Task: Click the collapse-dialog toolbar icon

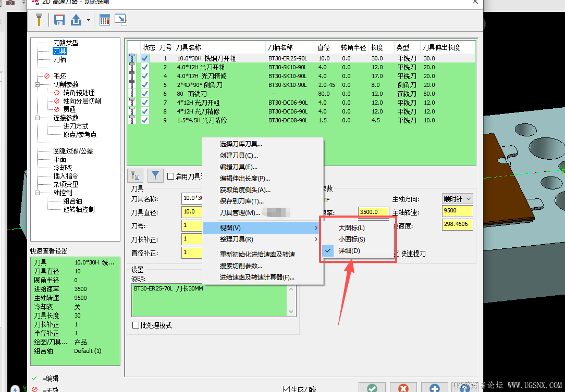Action: 120,19
